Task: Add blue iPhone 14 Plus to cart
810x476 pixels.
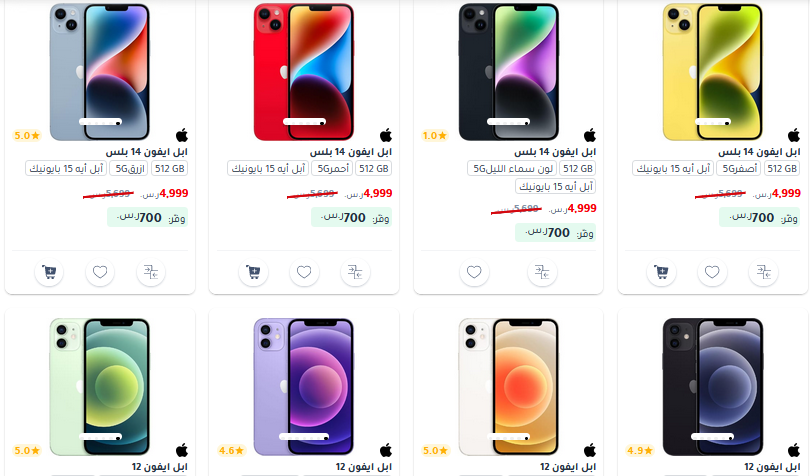Action: click(x=49, y=272)
